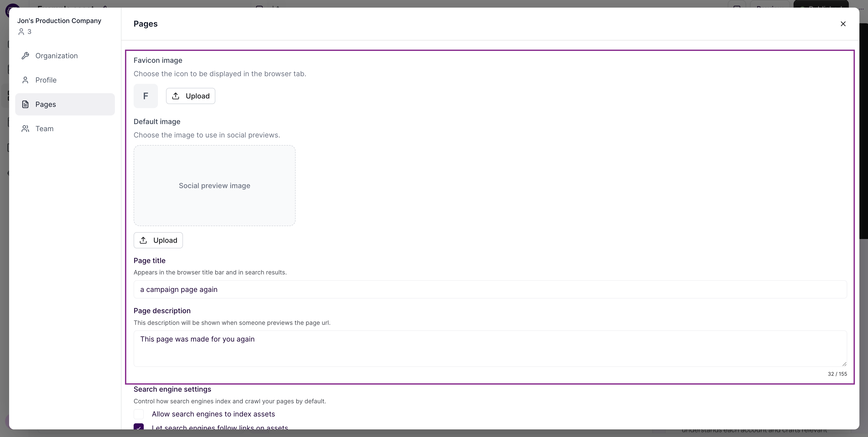Click the document icon beside Pages

click(25, 104)
